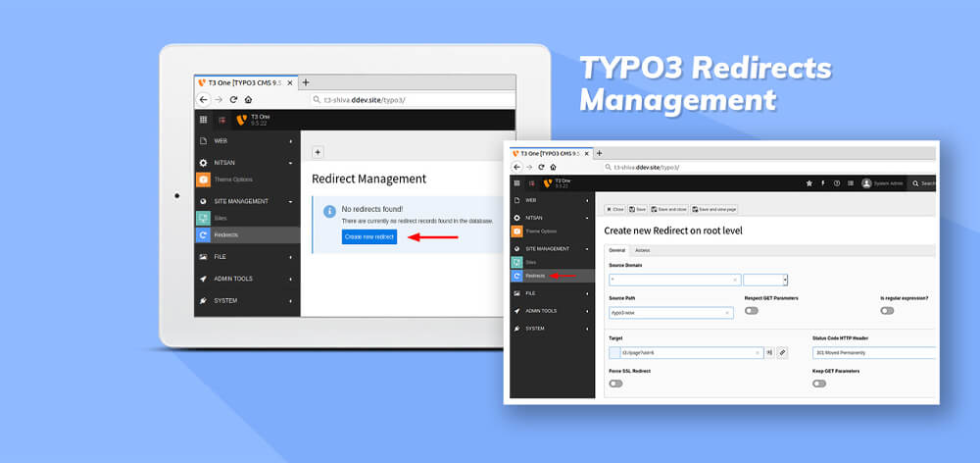Expand WEB group arrow in tablet window

pyautogui.click(x=291, y=141)
